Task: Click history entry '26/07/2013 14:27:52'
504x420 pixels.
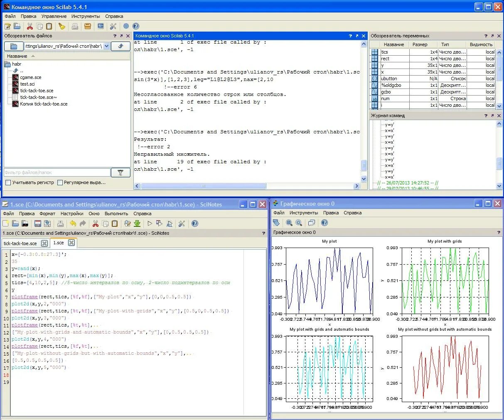Action: (x=407, y=183)
